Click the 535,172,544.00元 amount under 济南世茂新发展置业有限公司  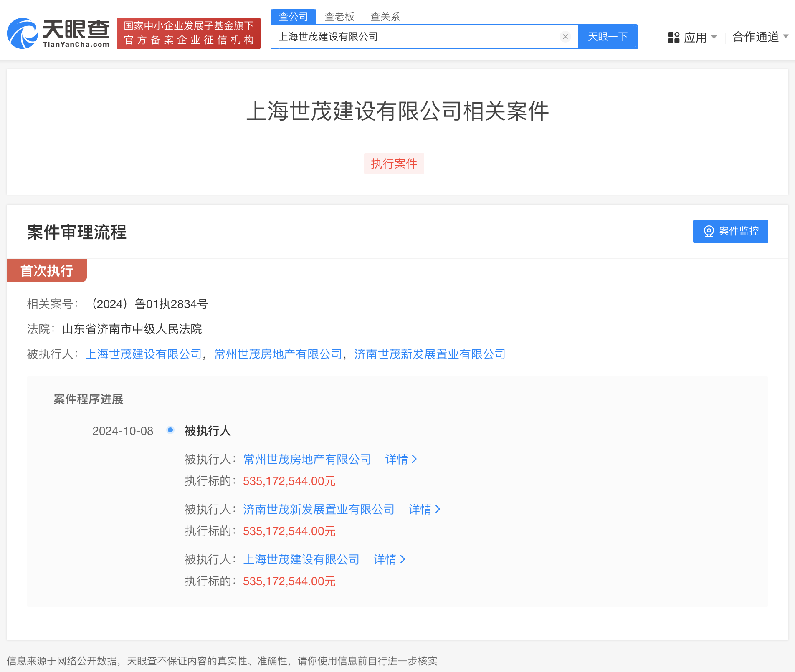(289, 531)
